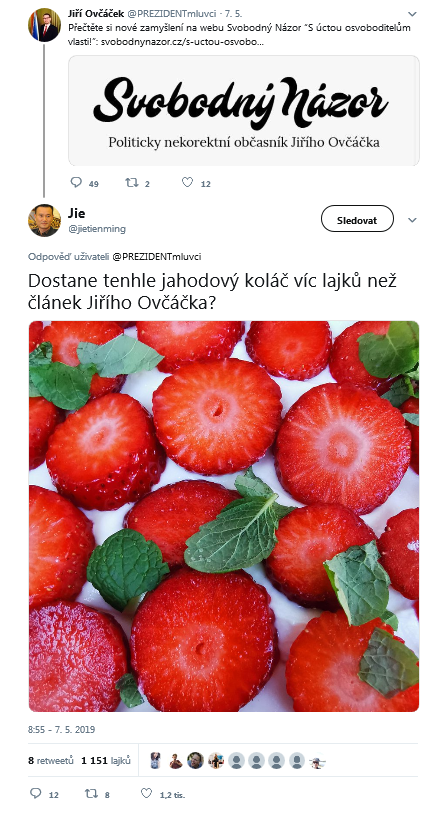Retweet Jie's strawberry cake tweet
The height and width of the screenshot is (819, 445).
(x=91, y=793)
